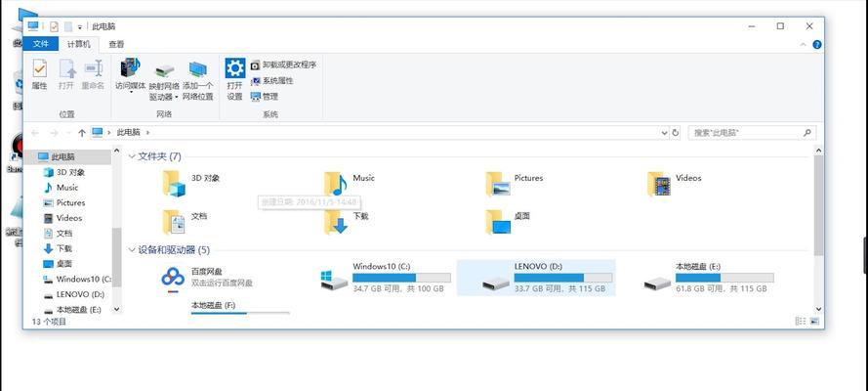Open recent locations dropdown beside forward arrow

[68, 133]
